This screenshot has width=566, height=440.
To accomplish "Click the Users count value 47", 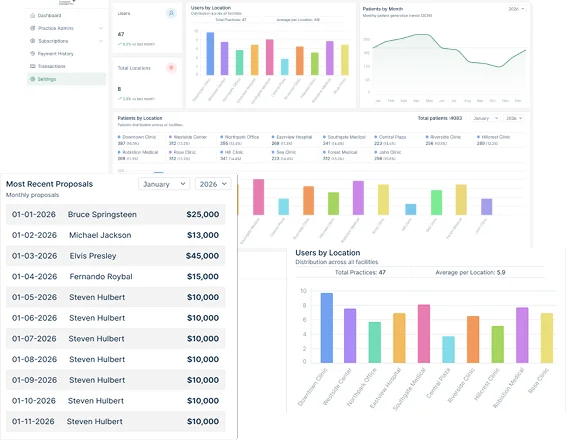I will (x=121, y=34).
